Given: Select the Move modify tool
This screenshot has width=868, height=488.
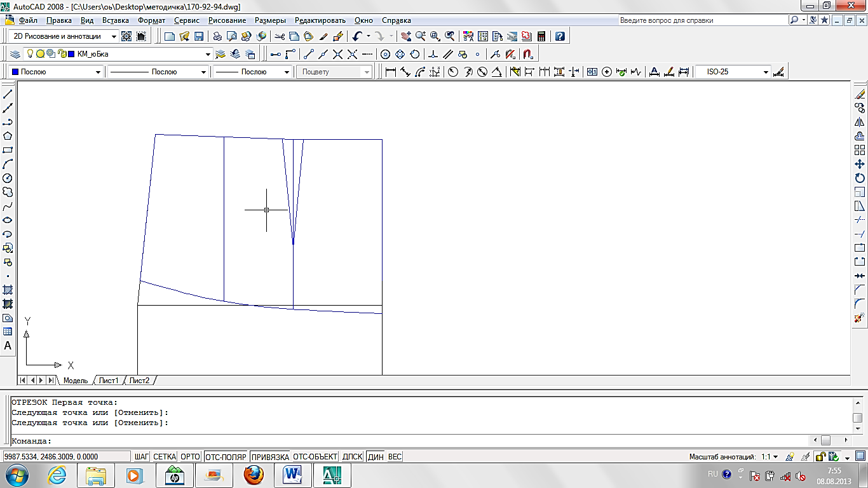Looking at the screenshot, I should 860,164.
